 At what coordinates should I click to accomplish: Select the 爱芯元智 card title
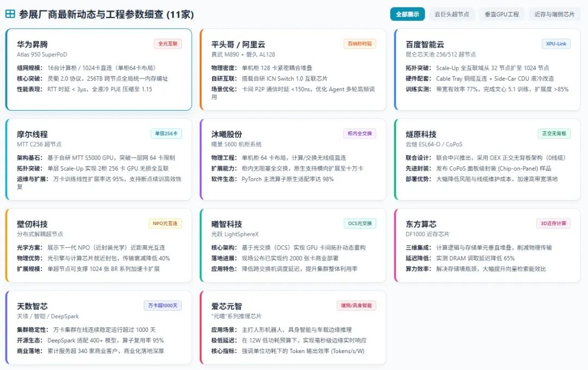(x=226, y=306)
